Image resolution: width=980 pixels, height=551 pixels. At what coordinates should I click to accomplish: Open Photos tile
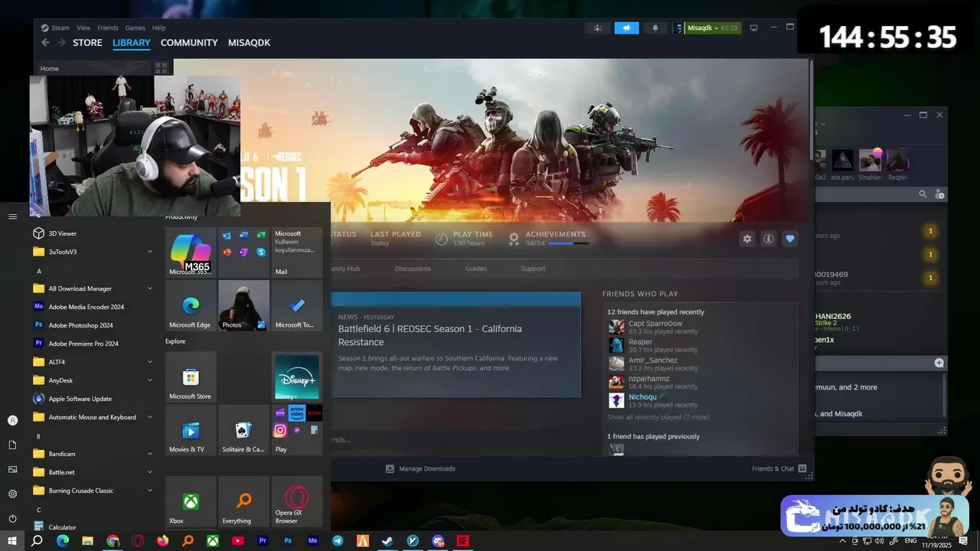pos(243,305)
